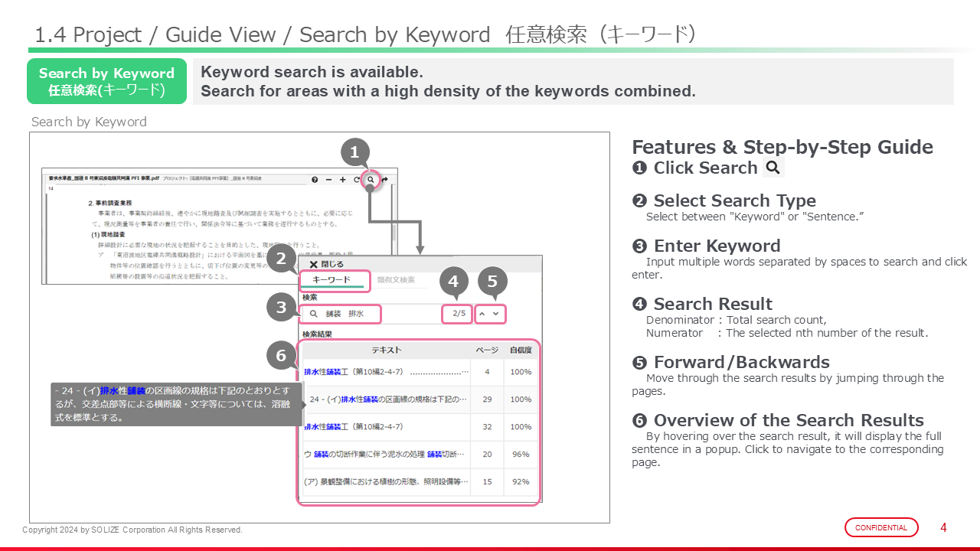The height and width of the screenshot is (551, 980).
Task: Zoom in with the plus icon
Action: (342, 180)
